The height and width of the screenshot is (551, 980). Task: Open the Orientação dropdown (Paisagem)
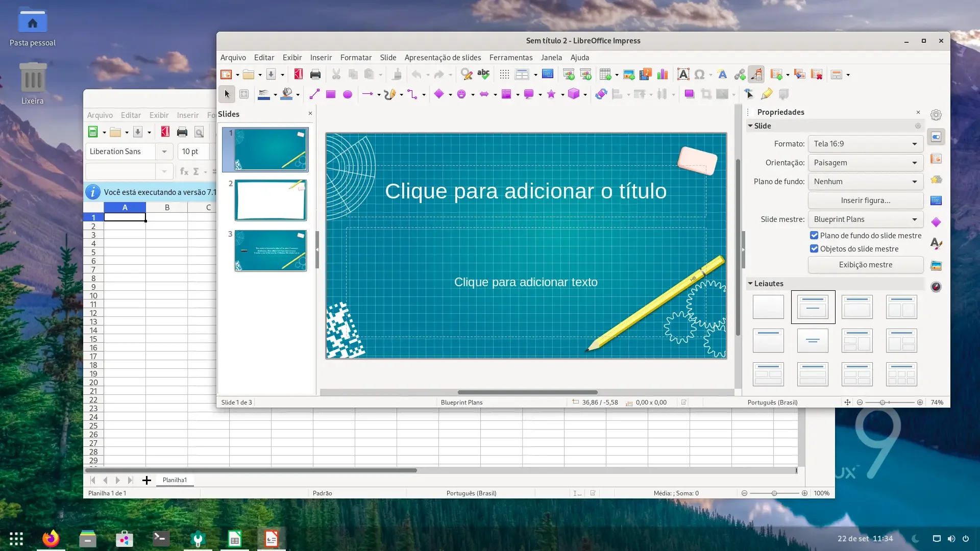point(866,163)
